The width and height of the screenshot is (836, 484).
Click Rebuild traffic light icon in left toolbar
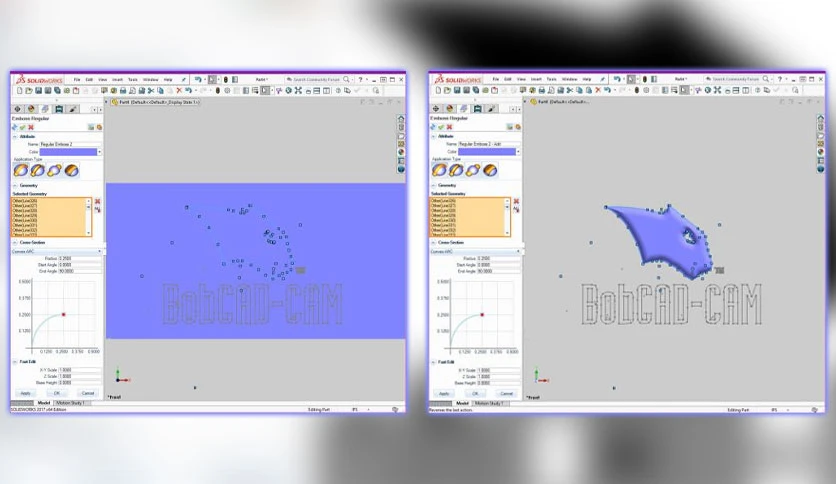(x=218, y=91)
